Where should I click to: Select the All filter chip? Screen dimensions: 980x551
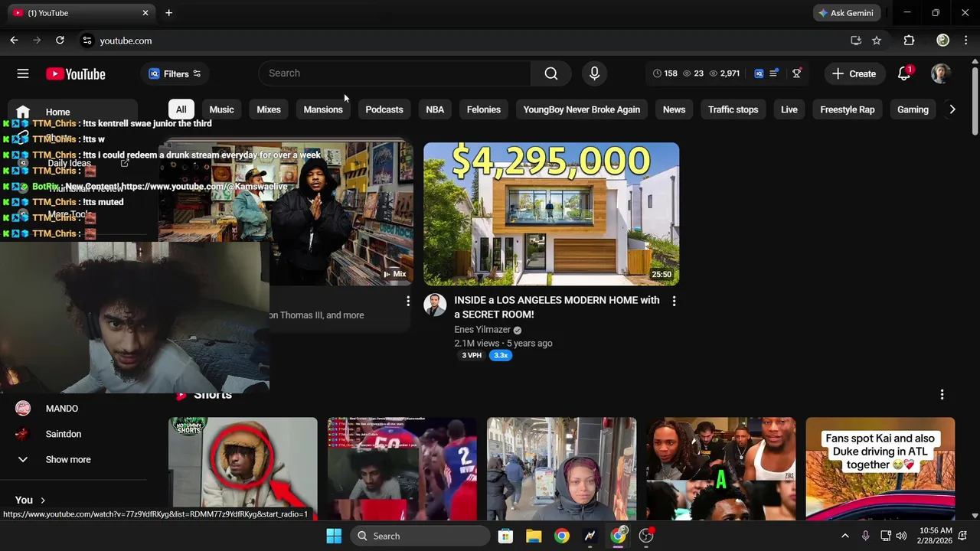click(181, 109)
